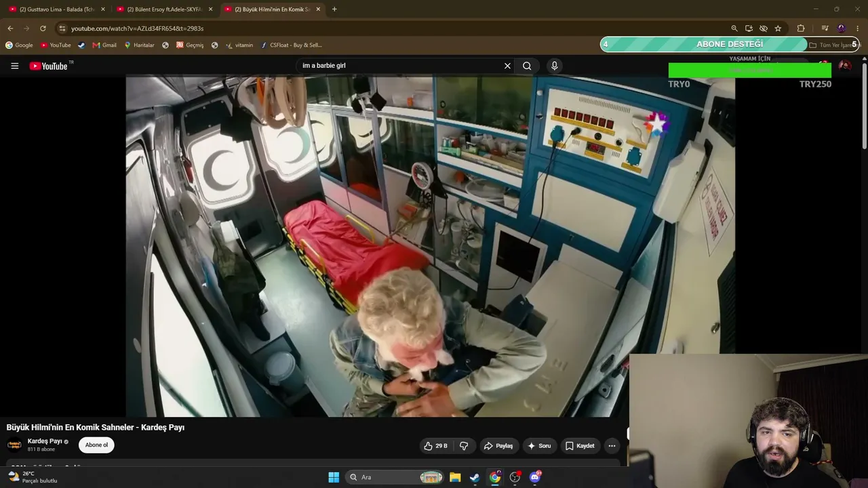Screen dimensions: 868x488
Task: Open the YouTube guide hamburger menu
Action: pyautogui.click(x=14, y=66)
